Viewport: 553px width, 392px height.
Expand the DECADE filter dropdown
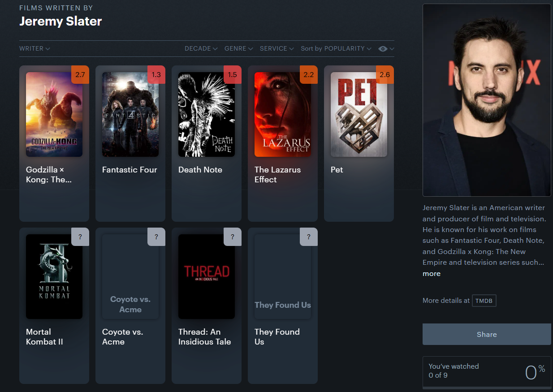(201, 48)
